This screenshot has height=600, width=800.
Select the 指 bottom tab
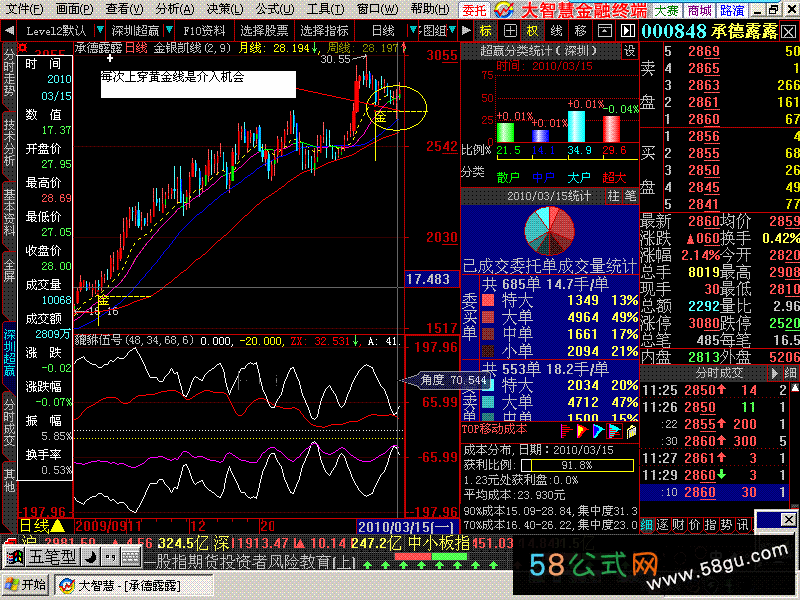(710, 525)
